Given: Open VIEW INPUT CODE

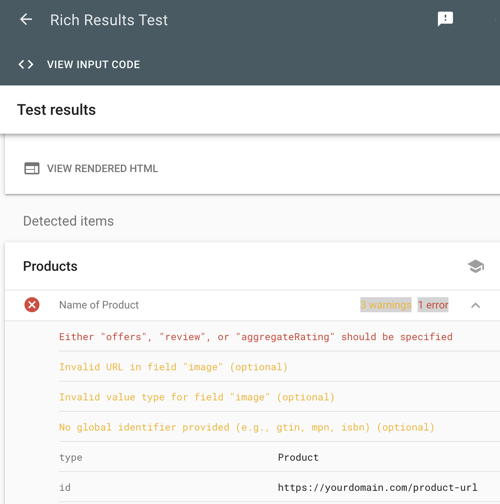Looking at the screenshot, I should pos(93,64).
